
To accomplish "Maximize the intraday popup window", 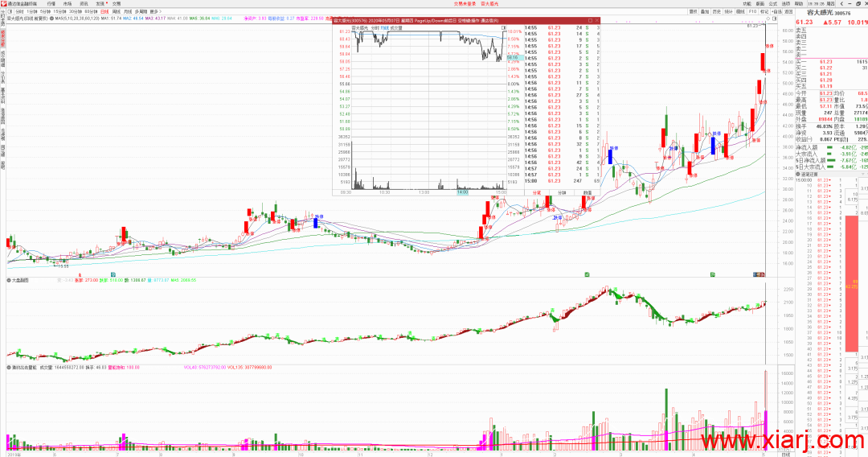I will [x=590, y=20].
